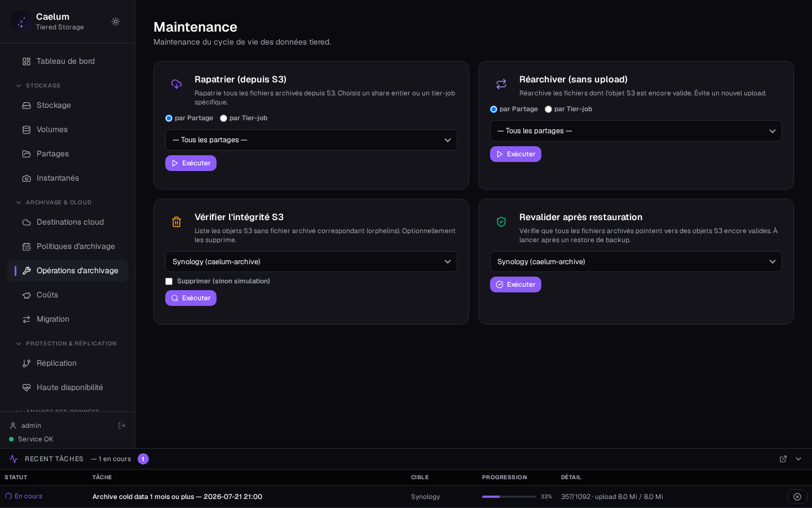Open Destinations cloud page
812x508 pixels.
[x=67, y=222]
